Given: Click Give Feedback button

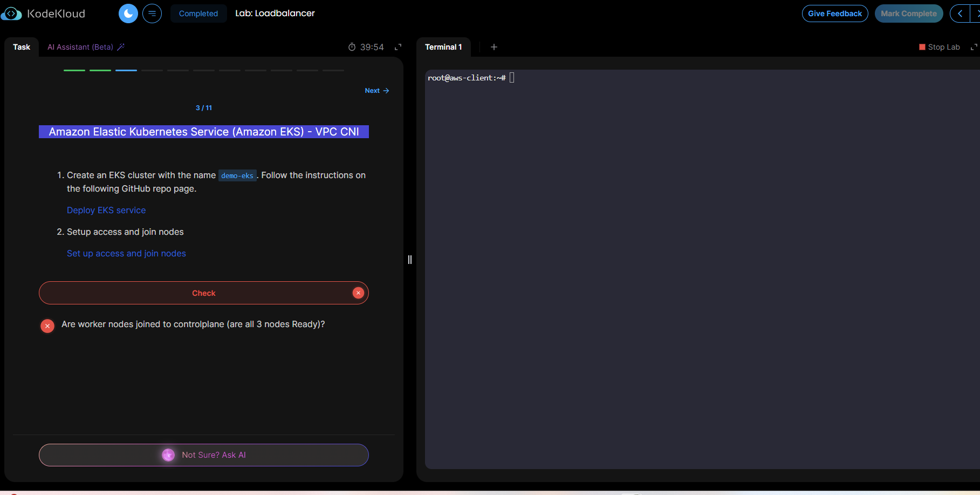Looking at the screenshot, I should click(x=835, y=13).
